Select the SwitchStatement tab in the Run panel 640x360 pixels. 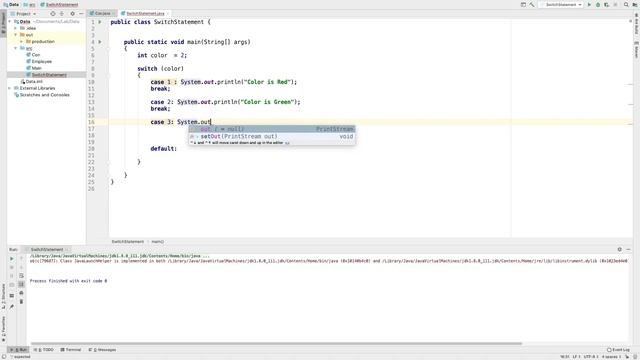pyautogui.click(x=47, y=249)
